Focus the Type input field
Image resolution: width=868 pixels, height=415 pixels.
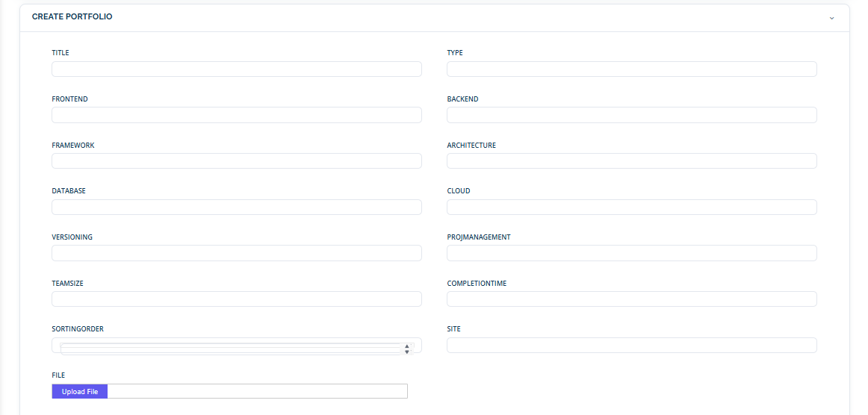[x=632, y=69]
